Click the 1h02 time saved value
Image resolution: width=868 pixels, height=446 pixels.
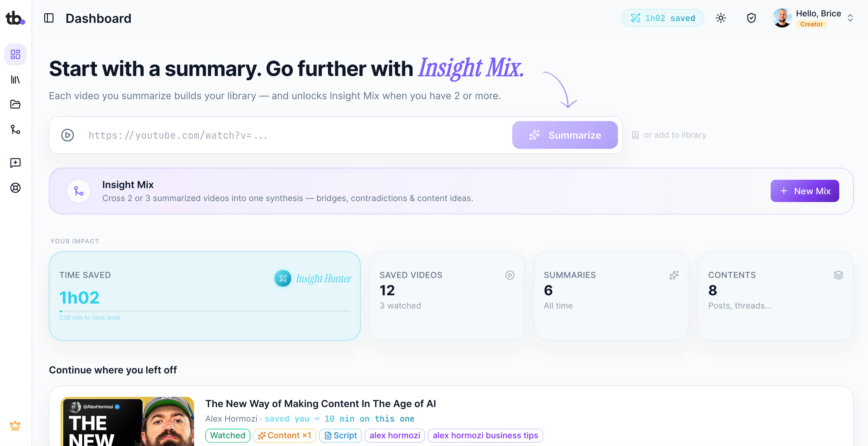[79, 297]
